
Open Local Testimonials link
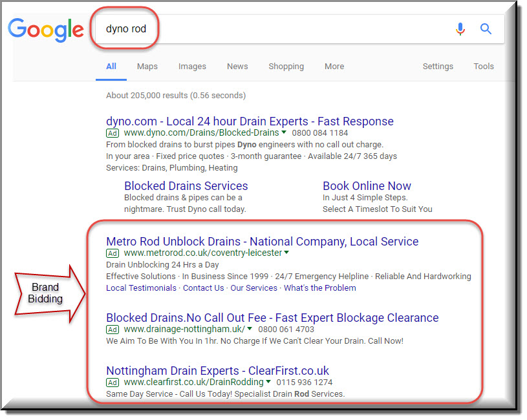pos(141,288)
